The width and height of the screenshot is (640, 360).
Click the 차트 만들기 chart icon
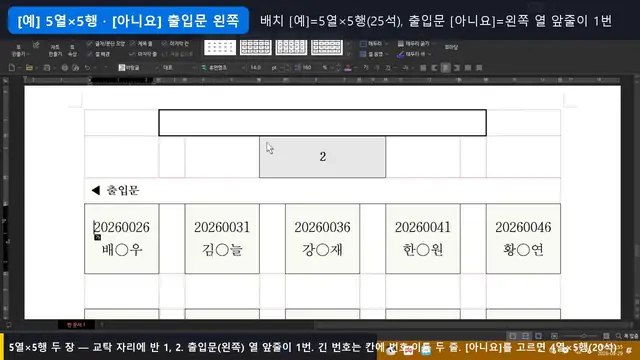tap(55, 50)
